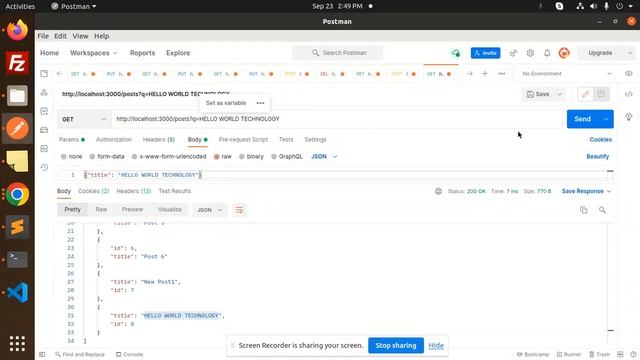Click the Beautify link
This screenshot has width=640, height=360.
pyautogui.click(x=598, y=157)
